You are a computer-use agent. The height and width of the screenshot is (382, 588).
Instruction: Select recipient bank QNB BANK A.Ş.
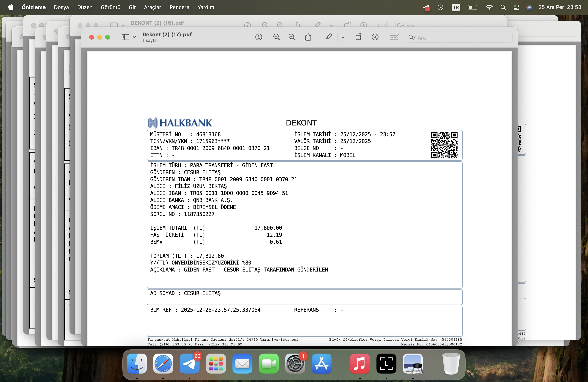(x=213, y=200)
